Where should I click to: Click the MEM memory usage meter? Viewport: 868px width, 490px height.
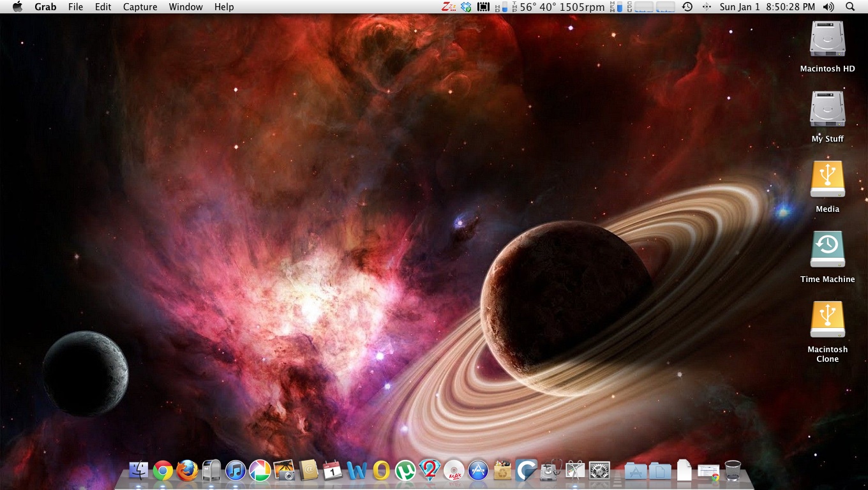coord(616,7)
